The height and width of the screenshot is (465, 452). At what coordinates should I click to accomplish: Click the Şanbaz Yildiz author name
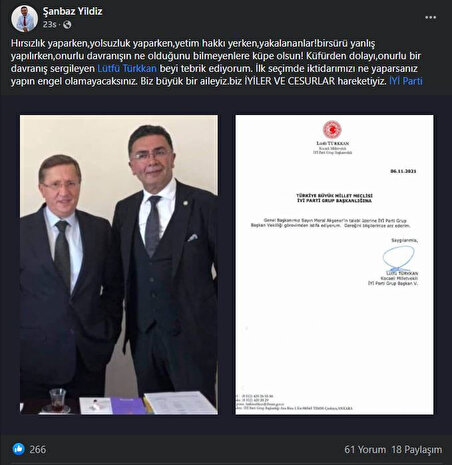tap(72, 11)
